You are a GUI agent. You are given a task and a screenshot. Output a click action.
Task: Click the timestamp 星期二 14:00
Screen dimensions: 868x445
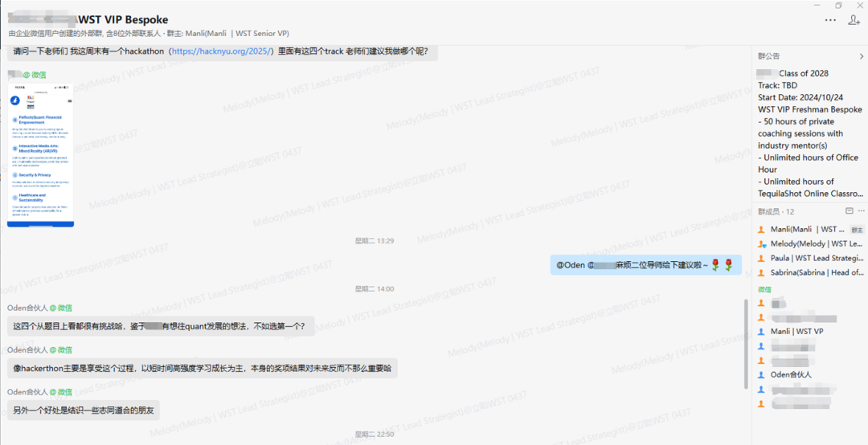pyautogui.click(x=375, y=289)
